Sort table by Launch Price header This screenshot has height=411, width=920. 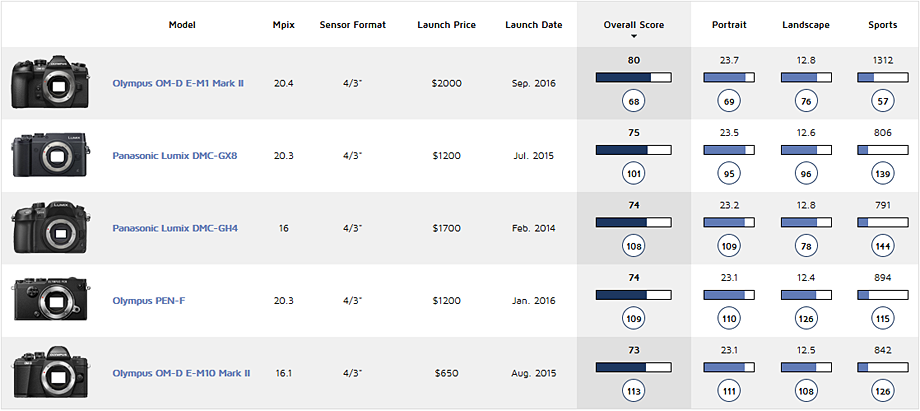(x=447, y=25)
